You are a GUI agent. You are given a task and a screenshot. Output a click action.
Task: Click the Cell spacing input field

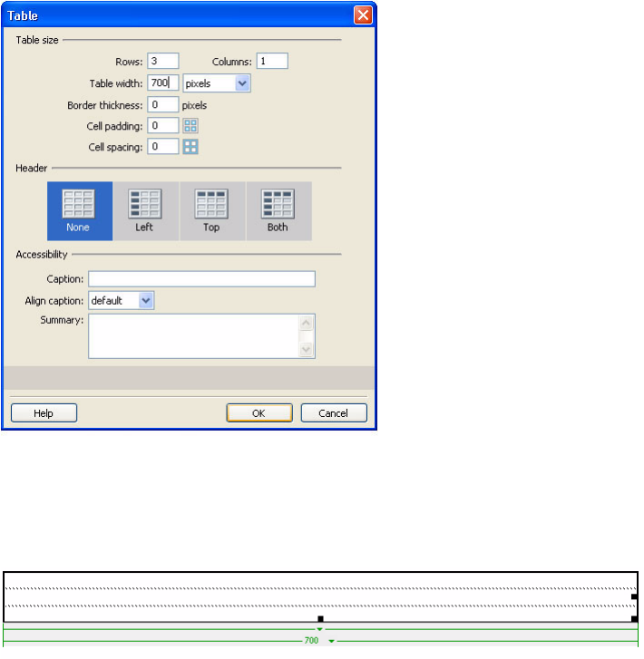(x=164, y=147)
